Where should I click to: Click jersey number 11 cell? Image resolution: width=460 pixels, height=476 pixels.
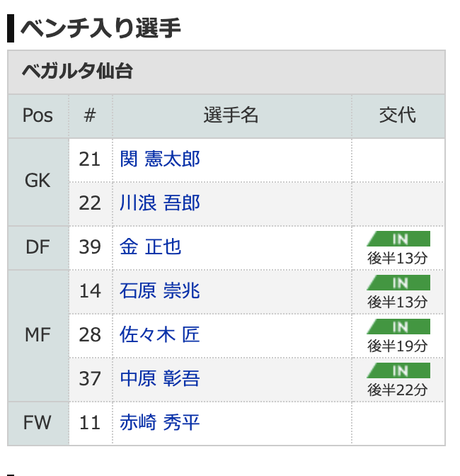pyautogui.click(x=90, y=423)
